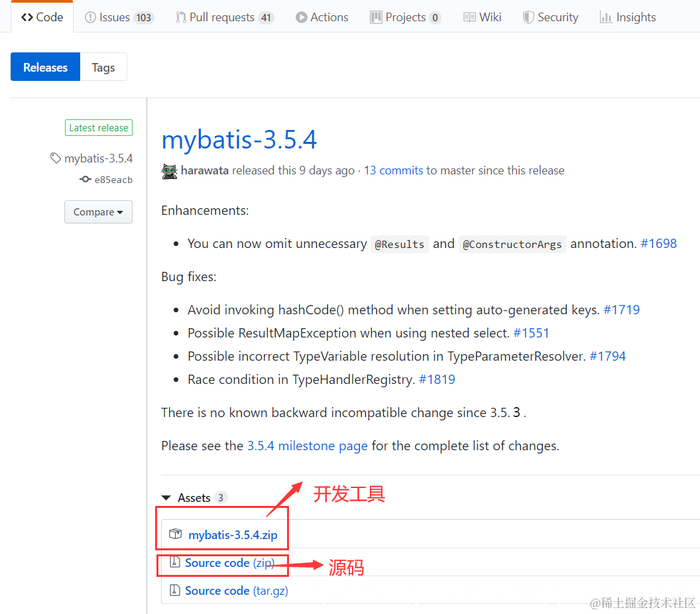Click the @Results code annotation
The image size is (700, 614).
400,244
